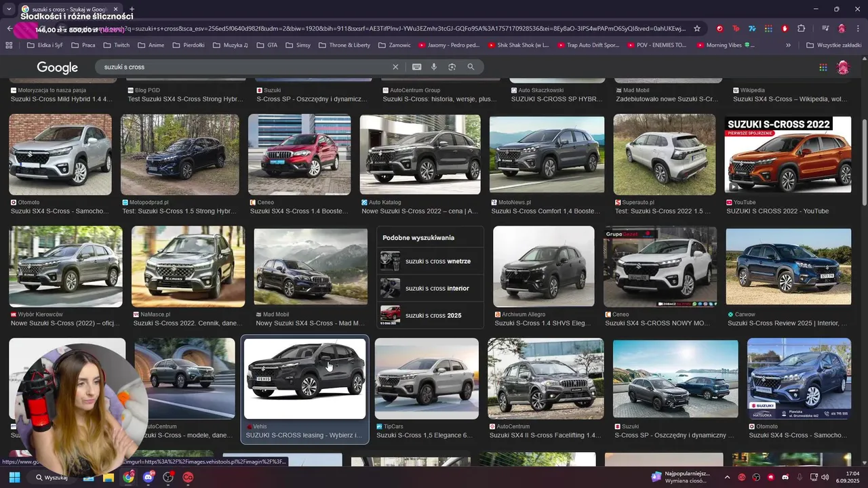Open the Twitch bookmark folder
The image size is (868, 488).
115,45
